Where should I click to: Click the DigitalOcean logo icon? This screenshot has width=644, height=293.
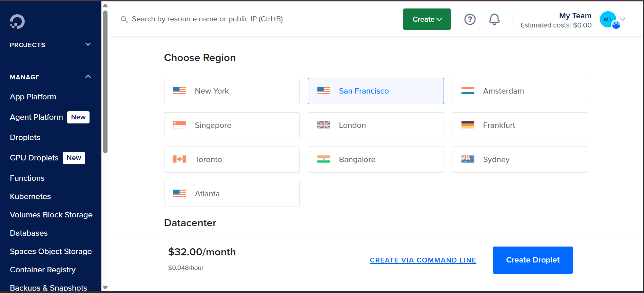tap(17, 22)
